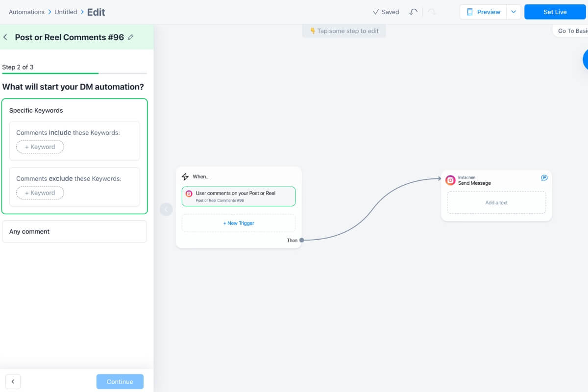Click the Instagram icon on Send Message node
Image resolution: width=588 pixels, height=392 pixels.
pos(450,180)
